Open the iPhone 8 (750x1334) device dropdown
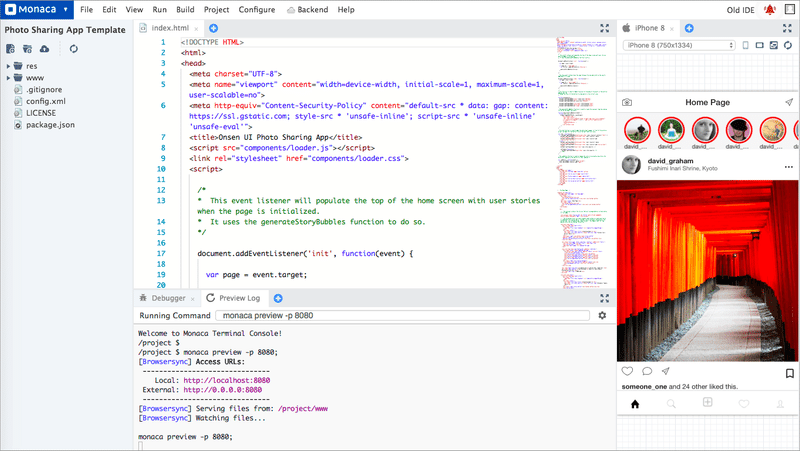This screenshot has height=451, width=800. [679, 45]
